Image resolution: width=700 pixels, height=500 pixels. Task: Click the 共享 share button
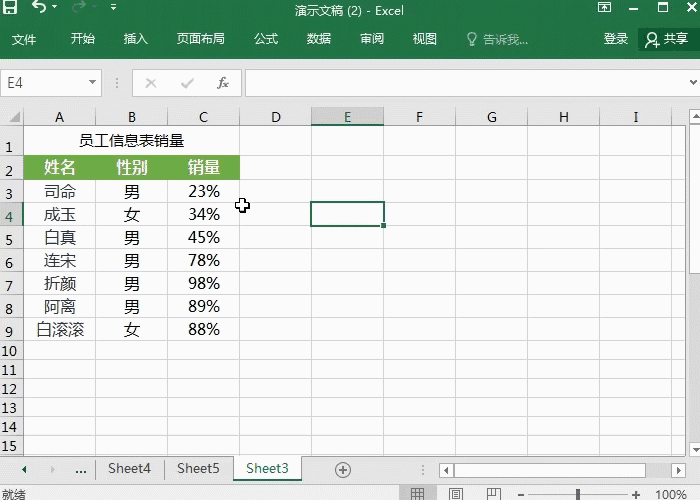[x=667, y=39]
